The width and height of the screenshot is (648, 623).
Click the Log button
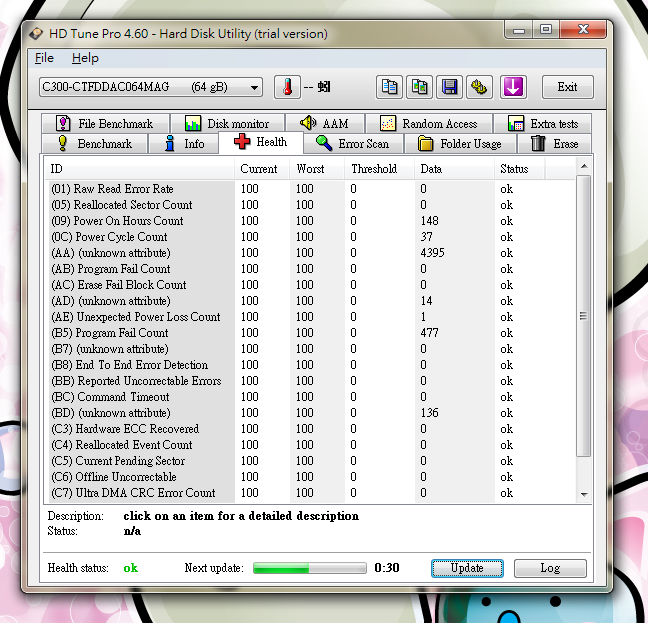550,568
